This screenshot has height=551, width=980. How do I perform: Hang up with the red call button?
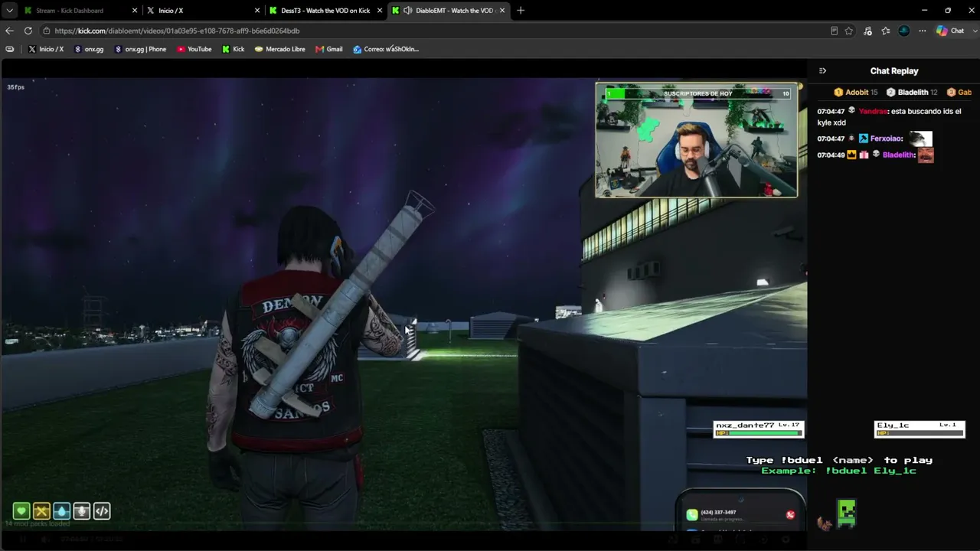(790, 515)
